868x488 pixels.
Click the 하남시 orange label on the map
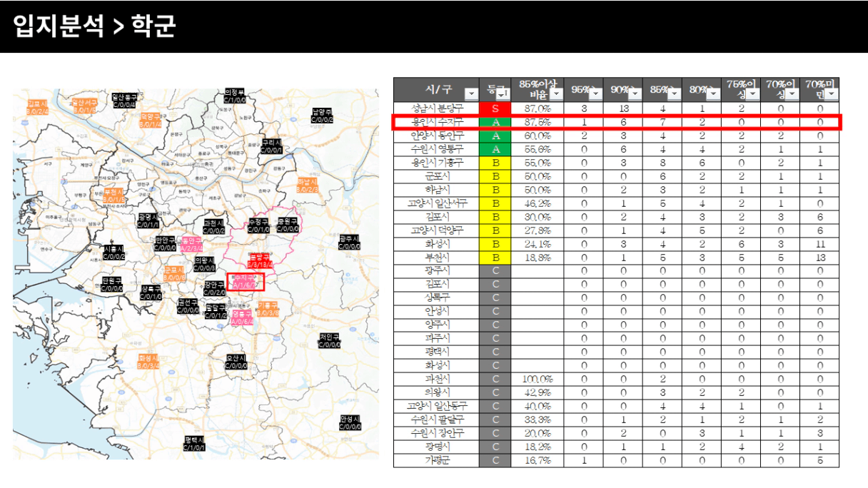coord(307,185)
